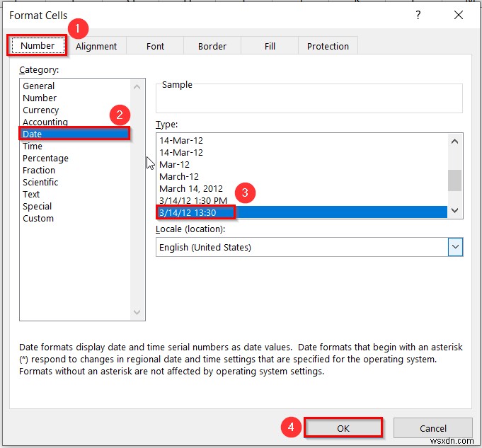The height and width of the screenshot is (448, 482).
Task: Open the Protection tab
Action: 328,46
